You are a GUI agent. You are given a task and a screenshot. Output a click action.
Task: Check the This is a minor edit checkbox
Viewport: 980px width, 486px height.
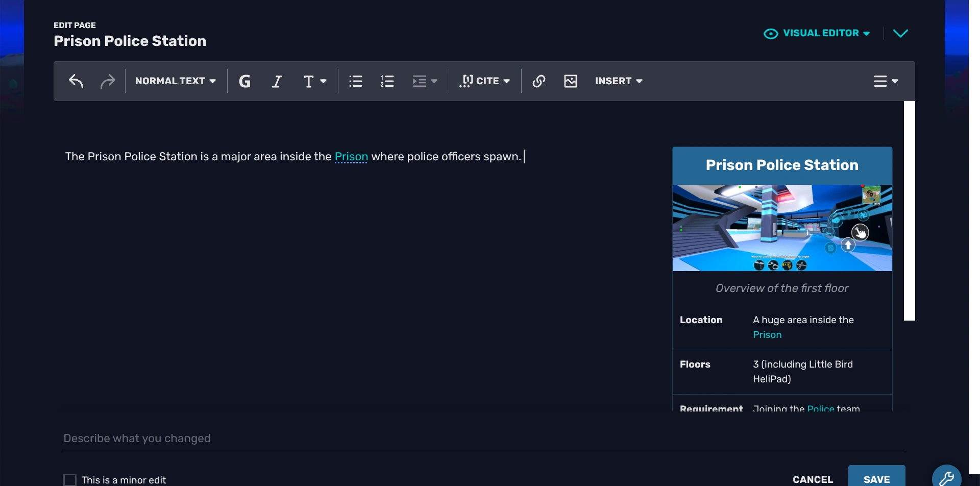(70, 479)
